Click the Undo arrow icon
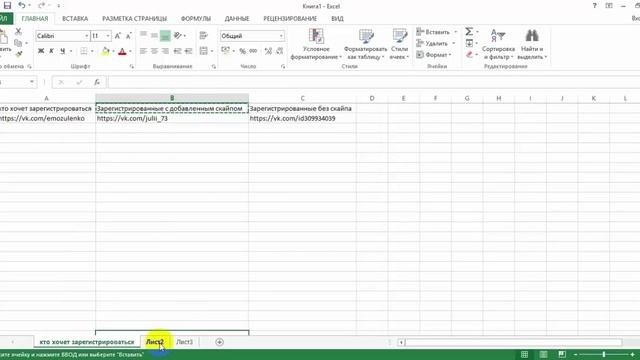The width and height of the screenshot is (640, 360). [x=22, y=5]
